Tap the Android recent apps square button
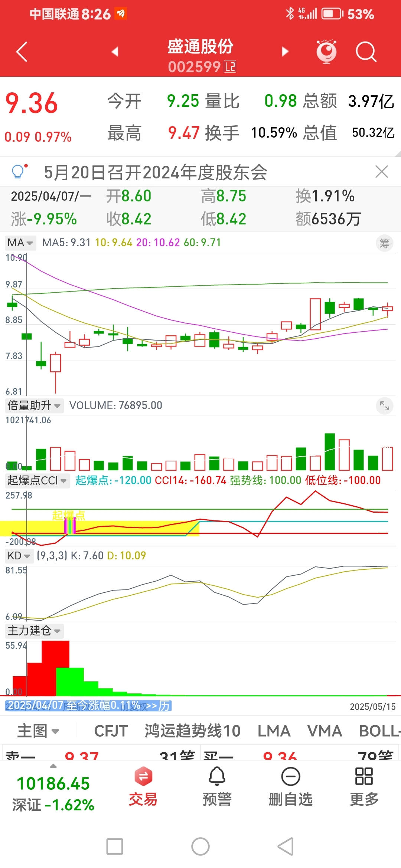Viewport: 401px width, 868px height. coord(115,846)
